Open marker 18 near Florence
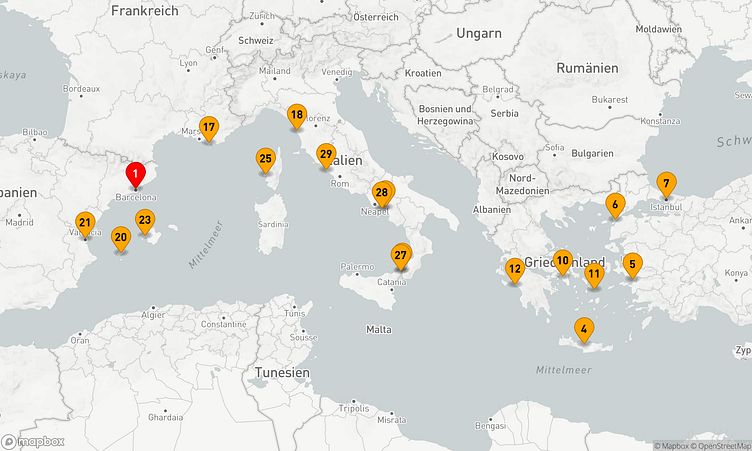Image resolution: width=752 pixels, height=451 pixels. [x=296, y=116]
